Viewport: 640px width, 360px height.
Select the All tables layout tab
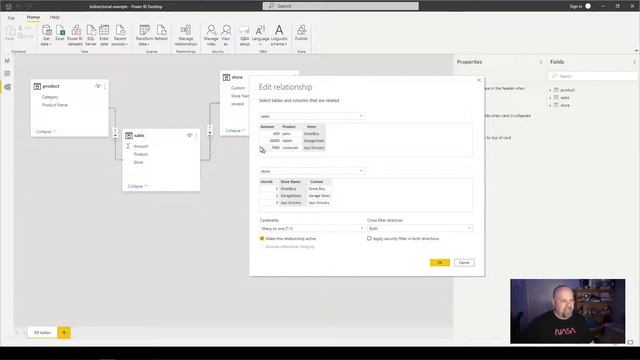42,333
